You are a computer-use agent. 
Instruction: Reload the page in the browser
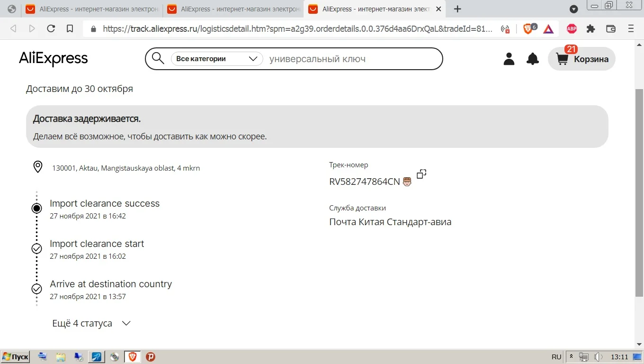[51, 29]
